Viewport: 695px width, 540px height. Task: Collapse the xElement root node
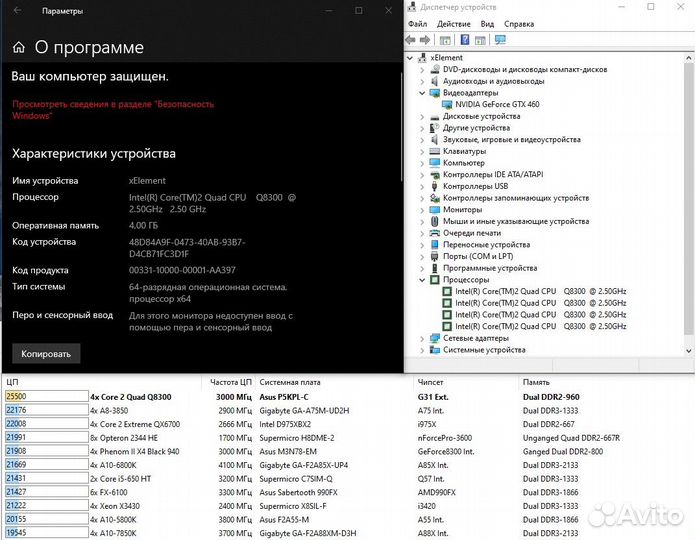click(x=410, y=58)
